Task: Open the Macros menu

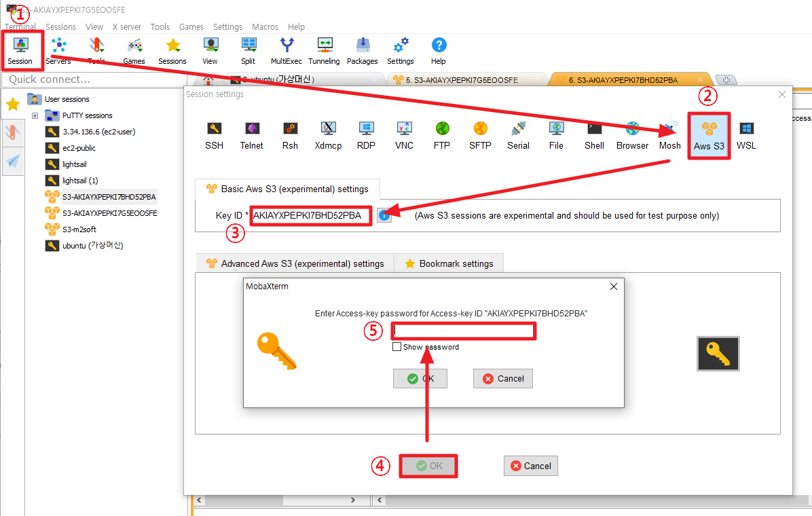Action: tap(265, 27)
